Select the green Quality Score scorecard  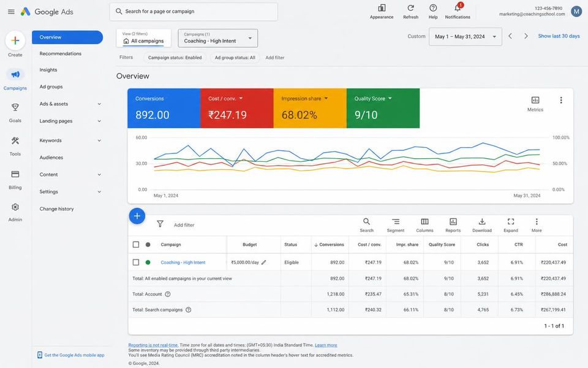[383, 108]
